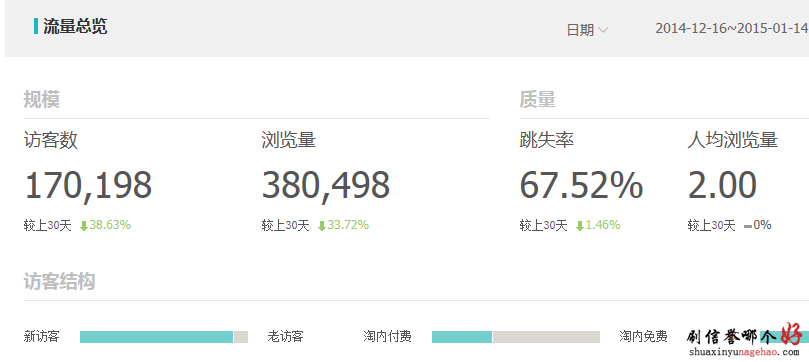Viewport: 809px width, 362px height.
Task: Click the gray 老访客 bar segment
Action: [x=241, y=337]
